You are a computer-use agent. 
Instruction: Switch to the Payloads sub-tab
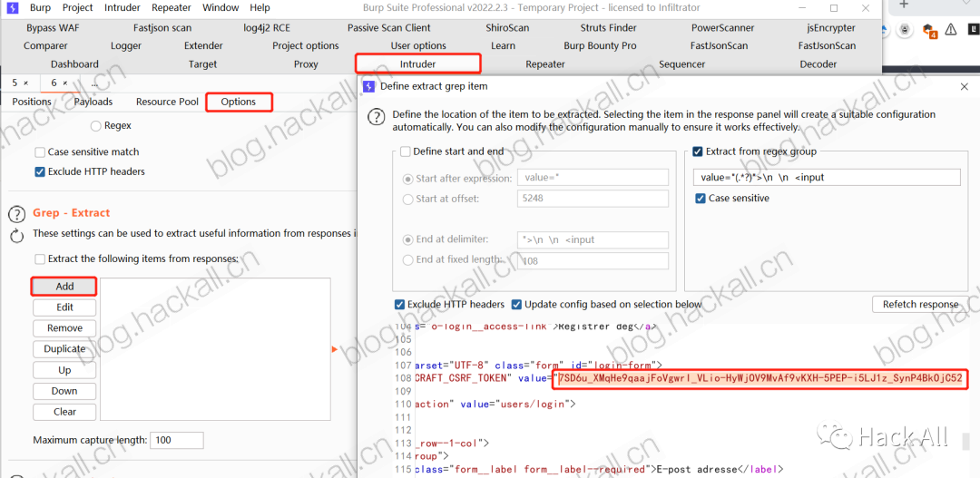click(93, 102)
